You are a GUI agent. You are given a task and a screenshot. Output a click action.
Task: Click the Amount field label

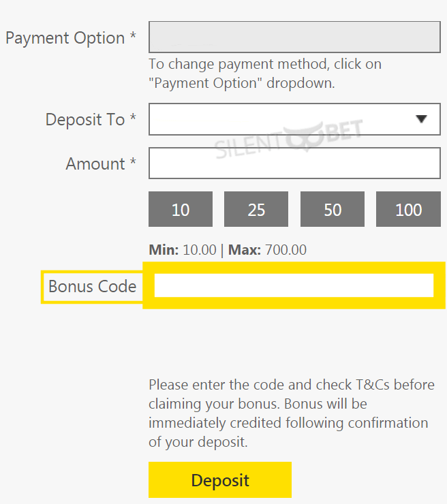101,163
